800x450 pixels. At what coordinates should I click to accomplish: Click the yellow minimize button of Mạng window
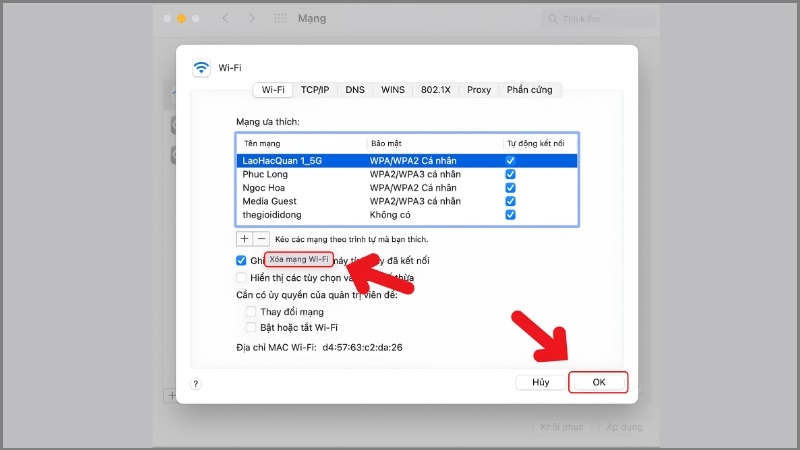coord(181,18)
